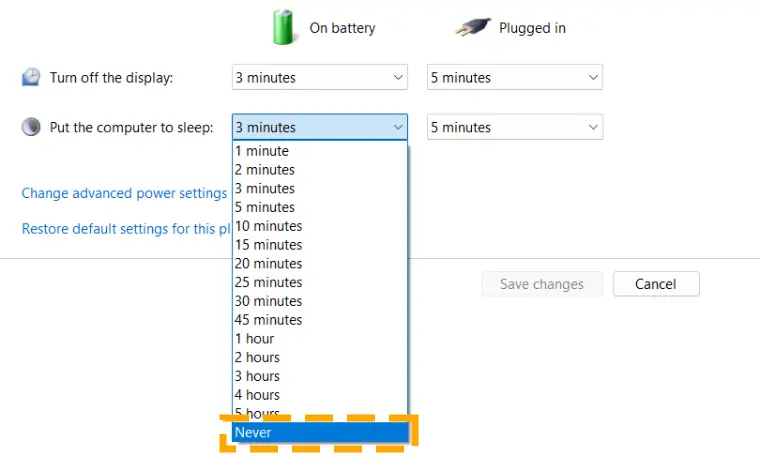Click Restore default settings for this plan
This screenshot has width=760, height=460.
[127, 229]
